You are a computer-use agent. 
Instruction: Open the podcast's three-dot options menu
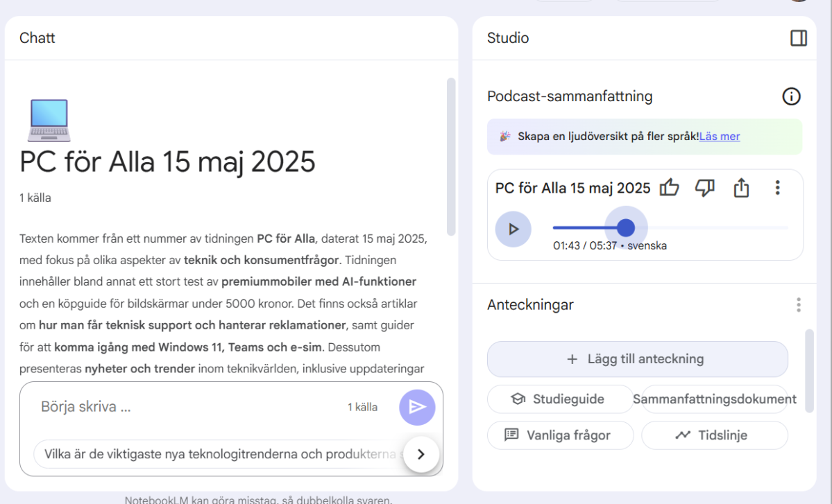(777, 188)
